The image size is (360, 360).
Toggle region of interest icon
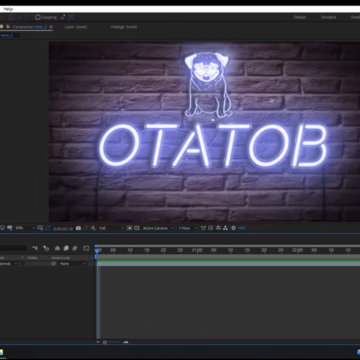[129, 228]
